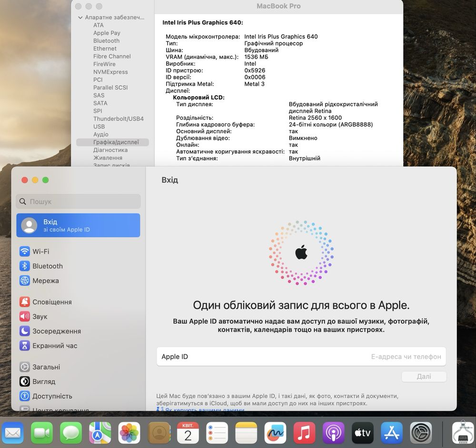Select Доступність in settings sidebar
The height and width of the screenshot is (448, 476).
tap(78, 396)
